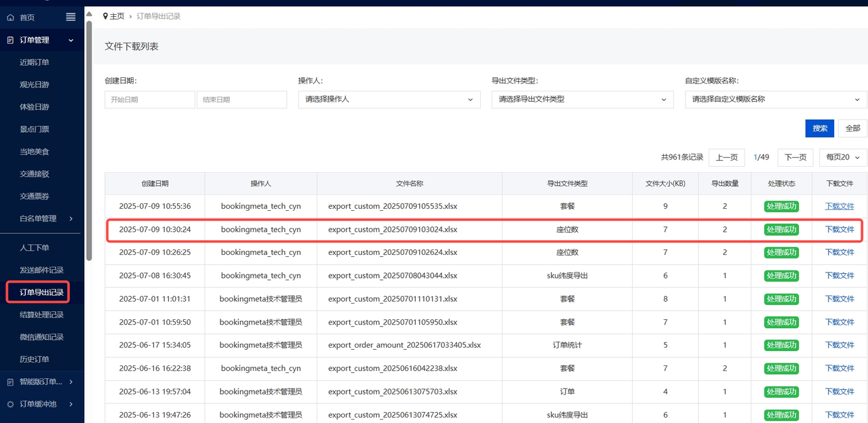This screenshot has width=868, height=423.
Task: Click the 订单管理 document icon
Action: click(x=10, y=40)
